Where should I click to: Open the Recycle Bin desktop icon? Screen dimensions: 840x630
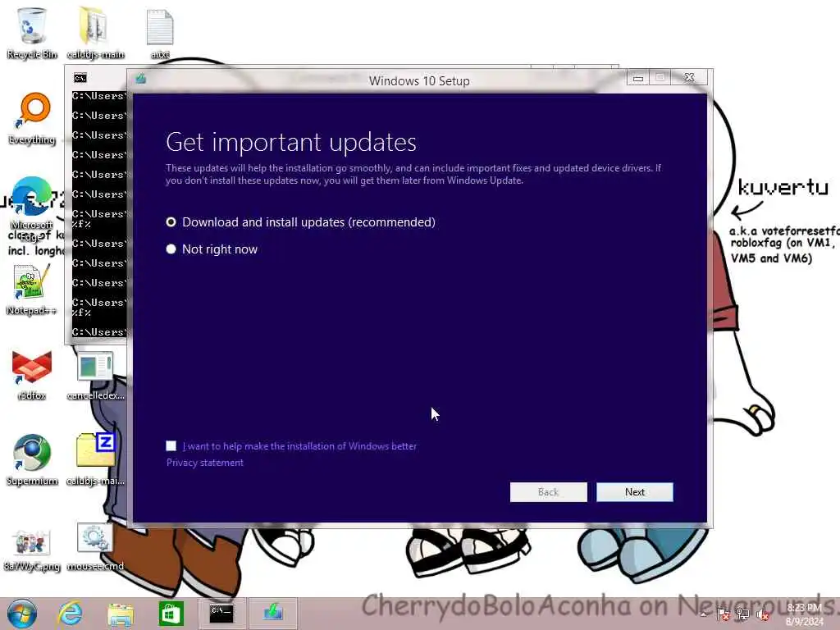click(x=32, y=33)
